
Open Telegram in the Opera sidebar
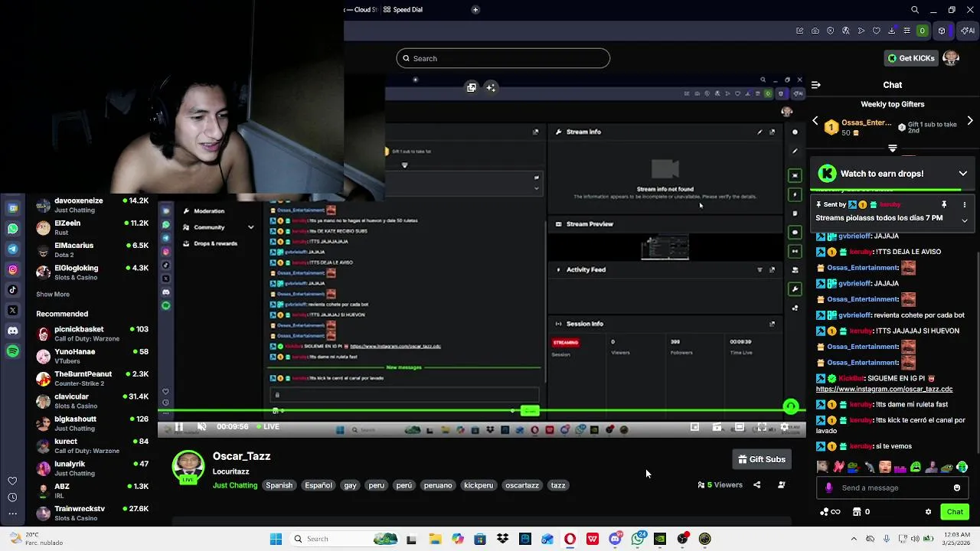(13, 249)
